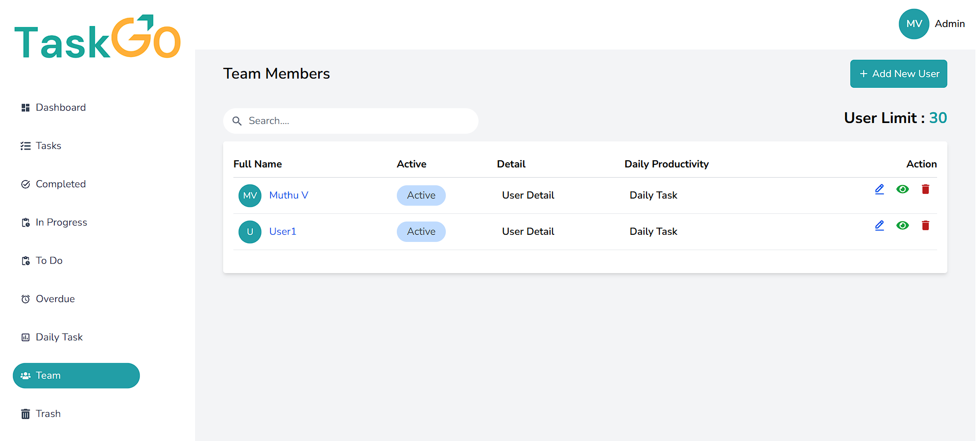Viewport: 980px width, 441px height.
Task: Click the edit pencil icon for Muthu V
Action: 879,189
